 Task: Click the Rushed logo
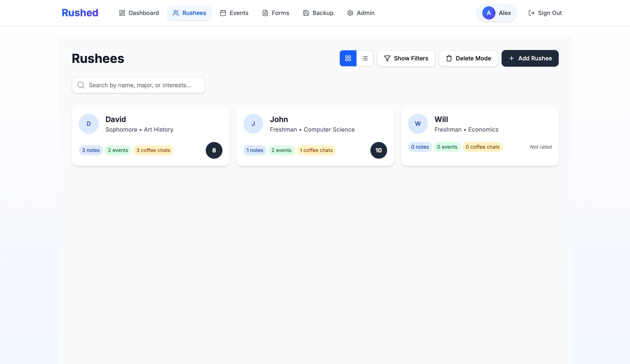80,13
